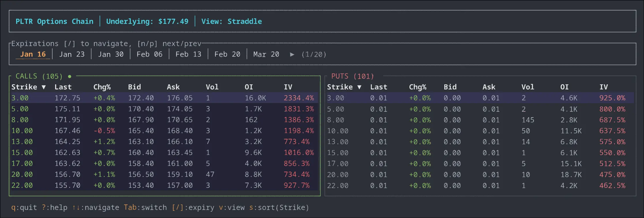This screenshot has width=644, height=218.
Task: Select the 22.00 strike in calls
Action: click(22, 185)
